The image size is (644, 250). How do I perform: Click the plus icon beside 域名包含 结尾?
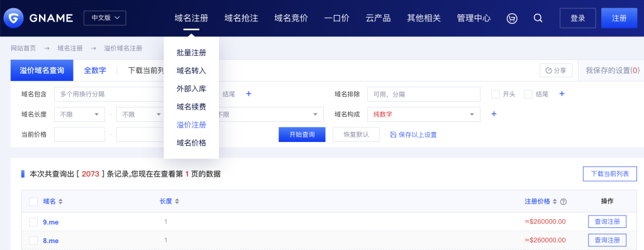point(248,94)
